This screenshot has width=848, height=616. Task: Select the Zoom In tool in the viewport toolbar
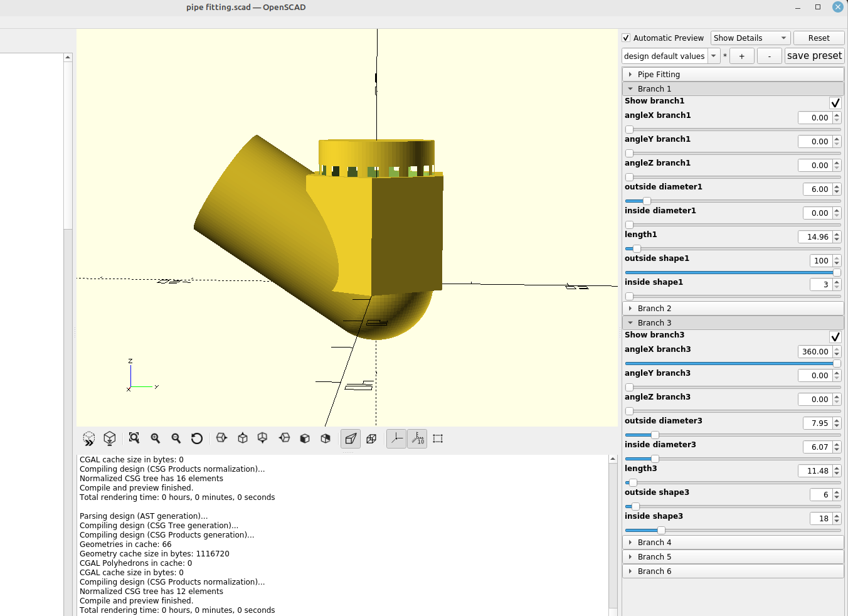155,438
